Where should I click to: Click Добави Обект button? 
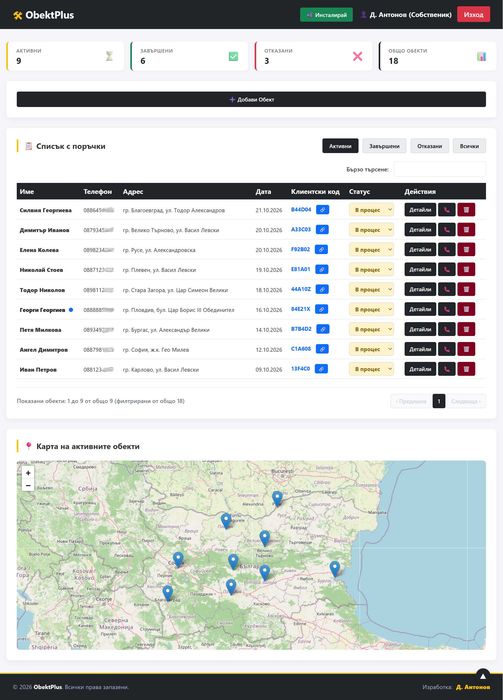pos(251,99)
